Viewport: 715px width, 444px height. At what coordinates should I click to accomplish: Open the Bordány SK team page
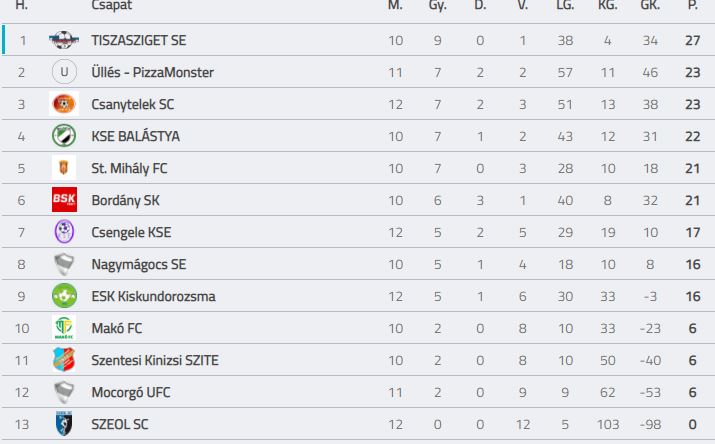click(x=125, y=200)
